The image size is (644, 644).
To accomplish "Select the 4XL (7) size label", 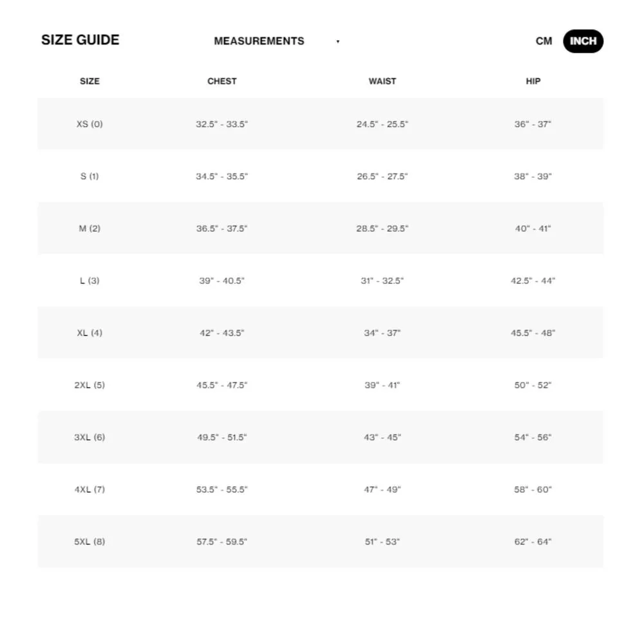I will click(x=90, y=489).
